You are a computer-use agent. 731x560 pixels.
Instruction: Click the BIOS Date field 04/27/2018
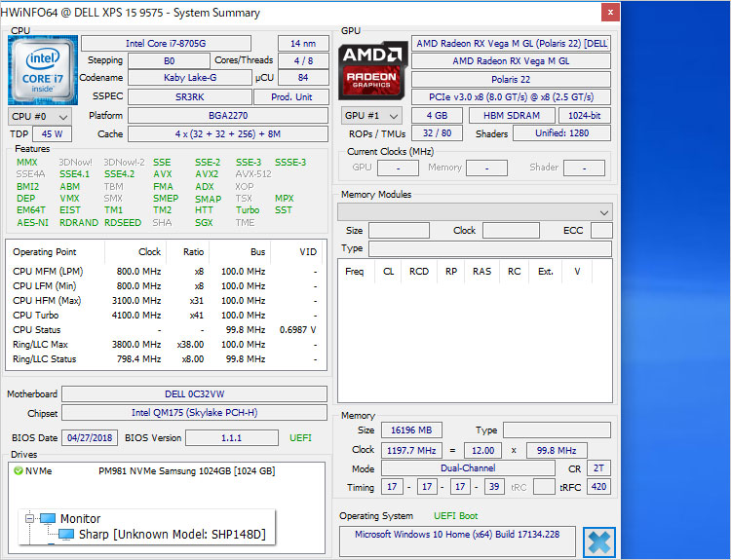pos(89,438)
